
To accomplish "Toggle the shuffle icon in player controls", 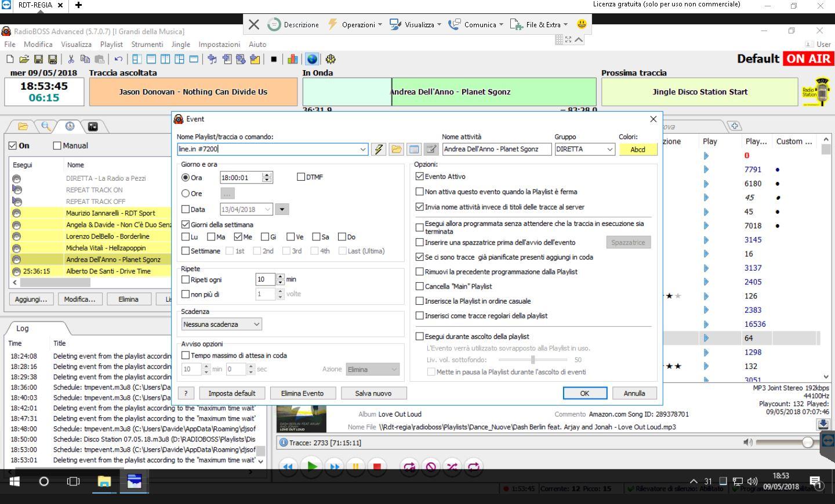I will [x=452, y=466].
